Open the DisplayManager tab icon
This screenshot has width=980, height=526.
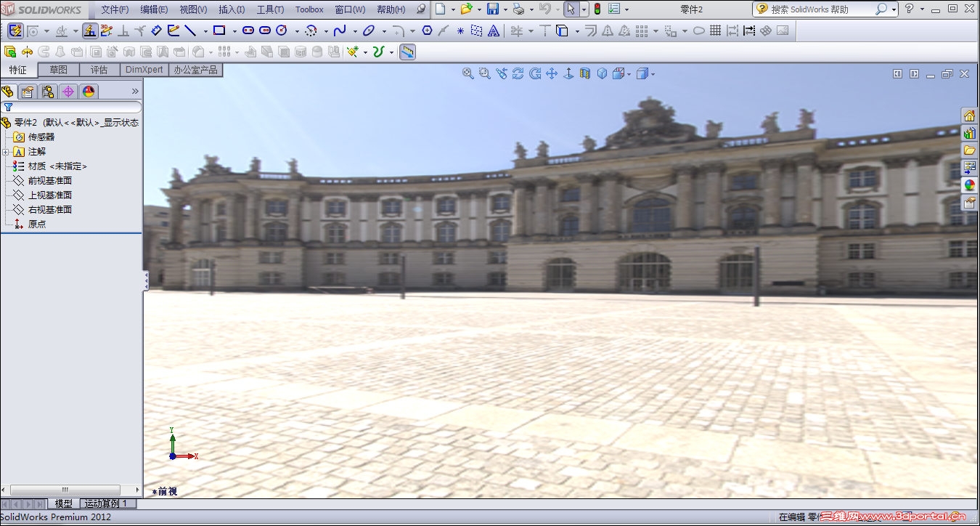click(89, 92)
